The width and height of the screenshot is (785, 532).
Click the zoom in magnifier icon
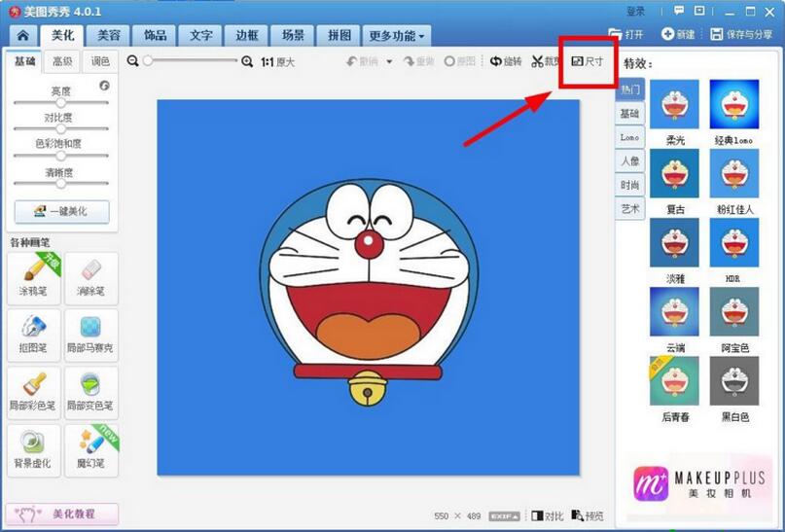(x=247, y=61)
